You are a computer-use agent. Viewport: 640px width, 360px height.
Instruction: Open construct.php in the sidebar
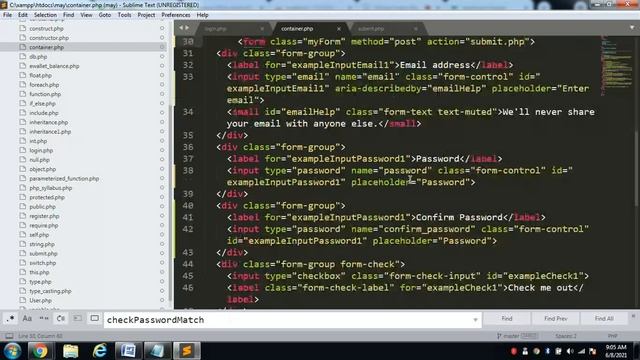coord(46,29)
